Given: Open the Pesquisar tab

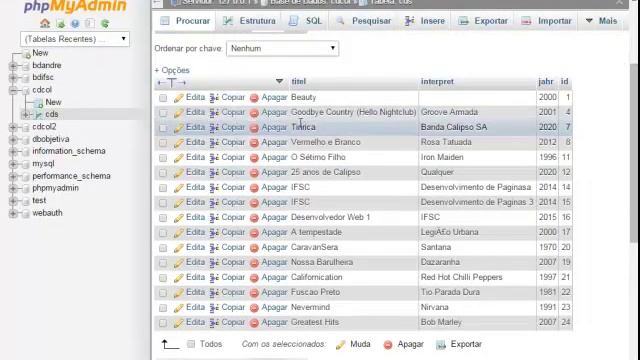Looking at the screenshot, I should [x=363, y=21].
